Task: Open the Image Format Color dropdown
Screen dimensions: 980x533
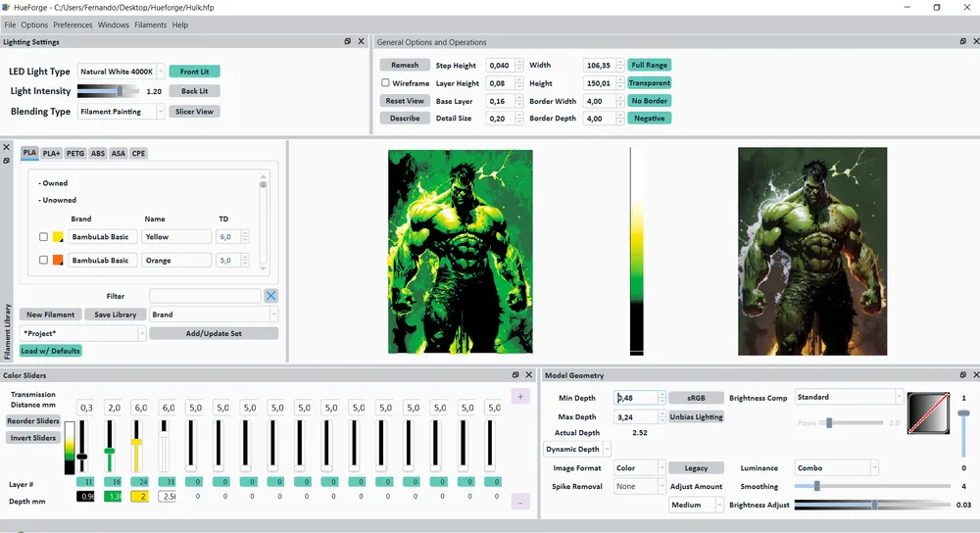Action: (639, 467)
